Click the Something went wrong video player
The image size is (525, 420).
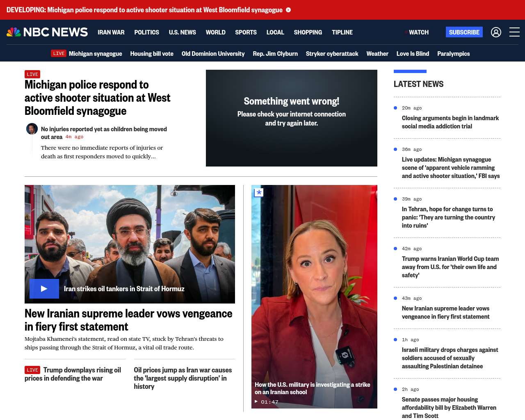click(x=291, y=118)
